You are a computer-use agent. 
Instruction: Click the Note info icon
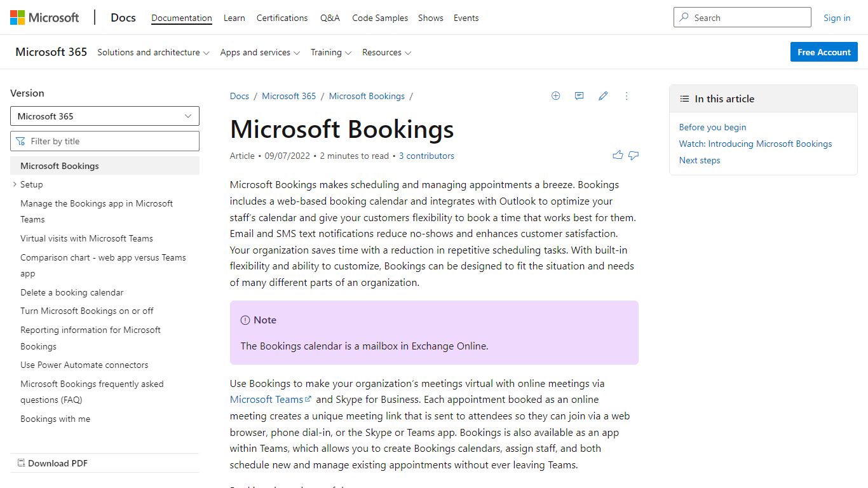(245, 320)
